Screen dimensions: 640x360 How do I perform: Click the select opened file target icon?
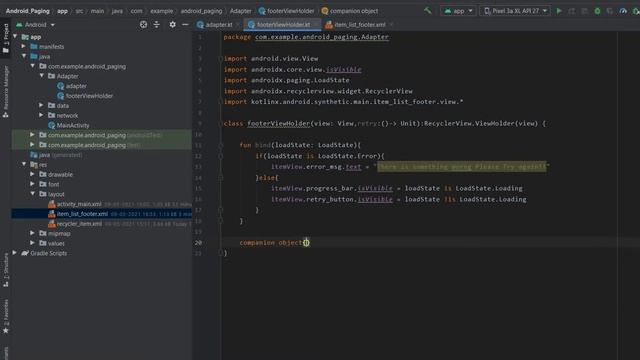[x=143, y=24]
